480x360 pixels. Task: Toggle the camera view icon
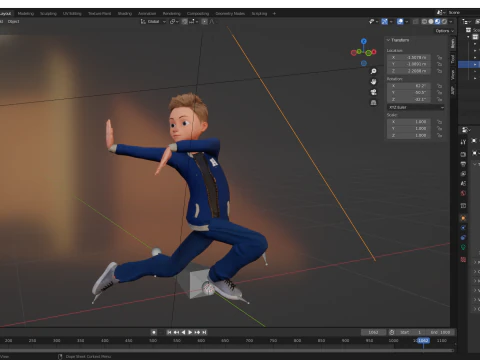coord(374,92)
